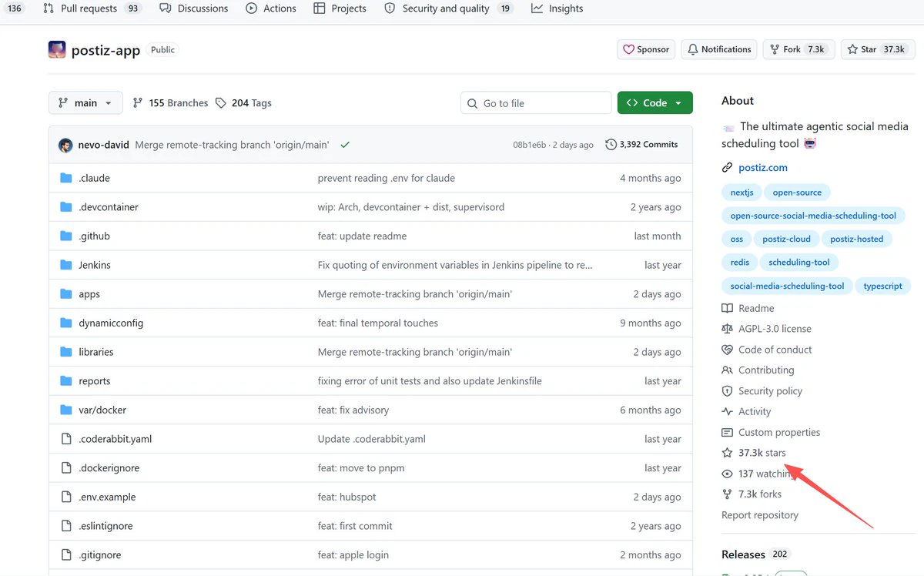
Task: Open the Pull requests tab
Action: (x=91, y=8)
